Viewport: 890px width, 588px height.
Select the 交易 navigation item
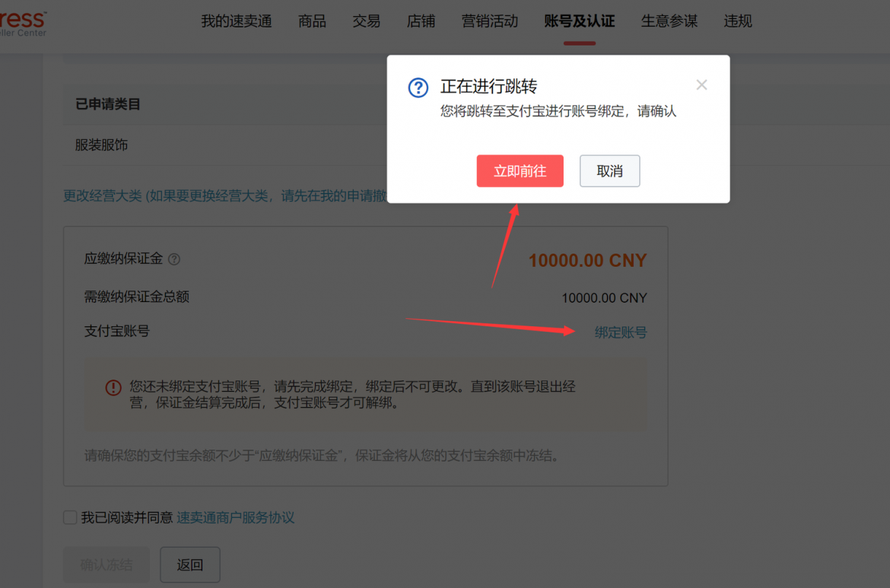(366, 21)
